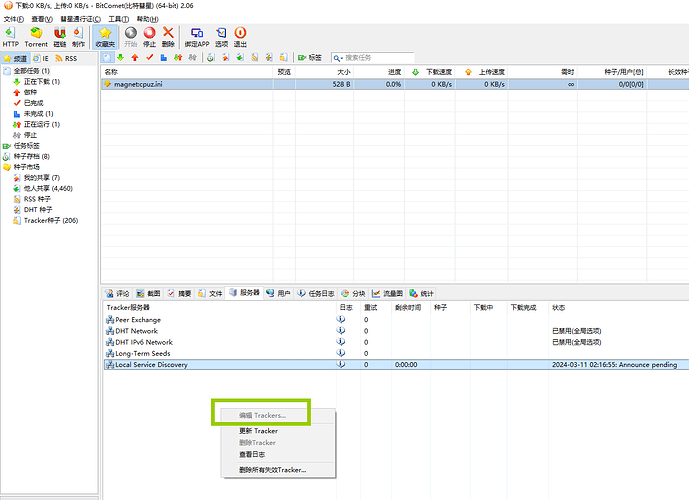Choose 删除所有失效Tracker in context menu
Image resolution: width=689 pixels, height=500 pixels.
272,469
